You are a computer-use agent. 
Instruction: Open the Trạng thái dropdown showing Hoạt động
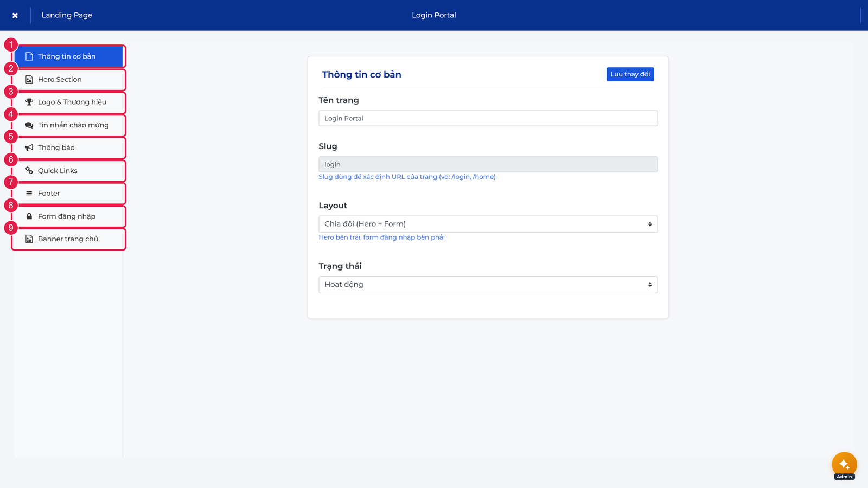coord(488,285)
